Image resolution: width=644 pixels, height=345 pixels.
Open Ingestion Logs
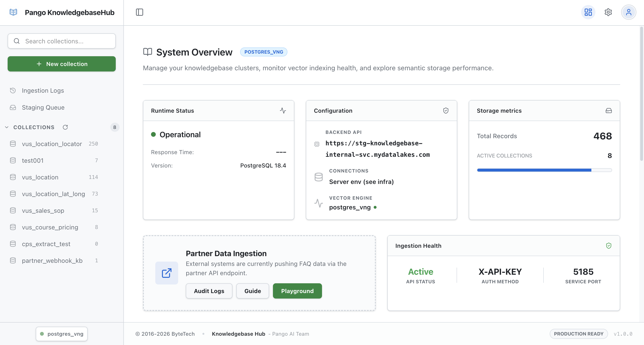[43, 90]
